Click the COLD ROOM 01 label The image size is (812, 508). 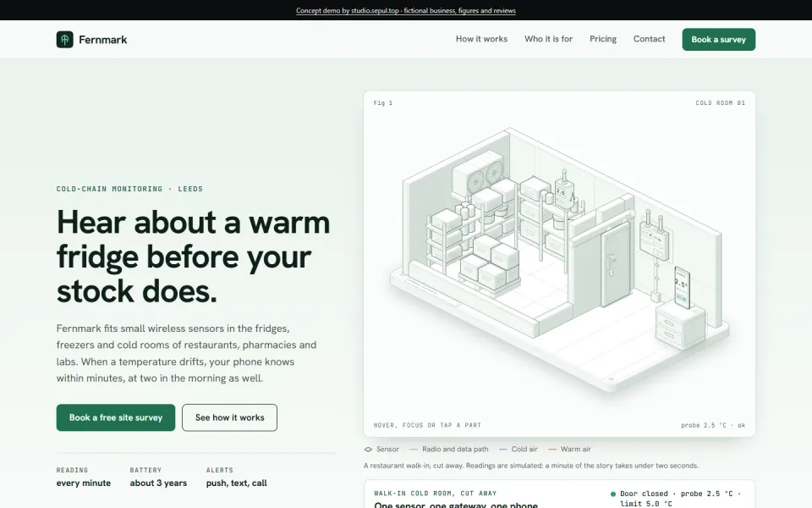(721, 103)
